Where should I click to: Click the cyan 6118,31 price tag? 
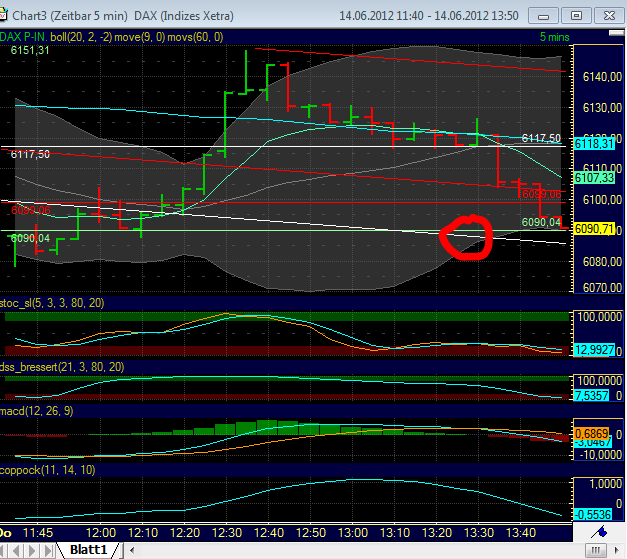pos(594,144)
